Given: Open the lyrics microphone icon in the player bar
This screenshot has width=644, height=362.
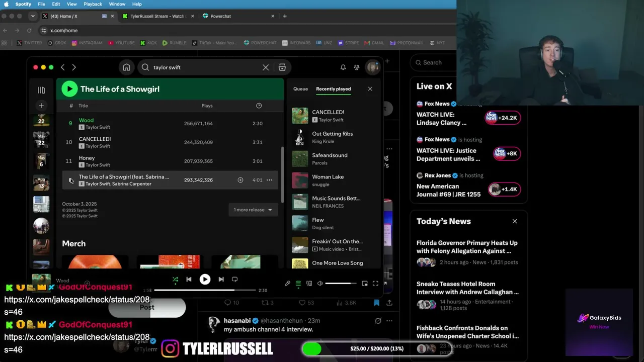Looking at the screenshot, I should point(287,284).
